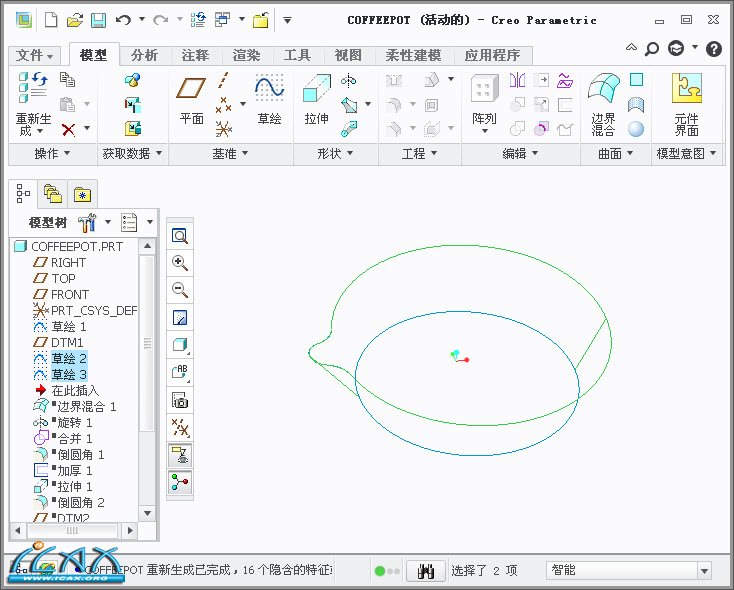This screenshot has width=734, height=590.
Task: Click the Zoom In magnifier icon
Action: pos(180,263)
